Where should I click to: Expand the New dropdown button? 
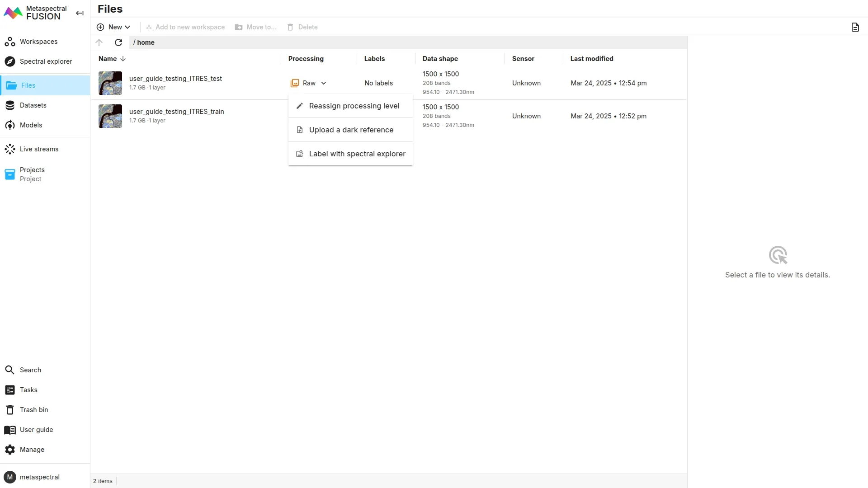113,27
